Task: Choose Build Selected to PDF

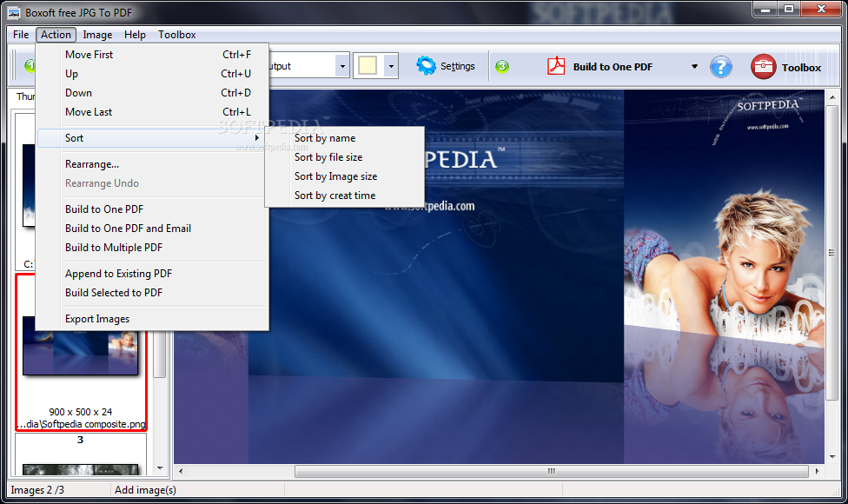Action: point(153,293)
